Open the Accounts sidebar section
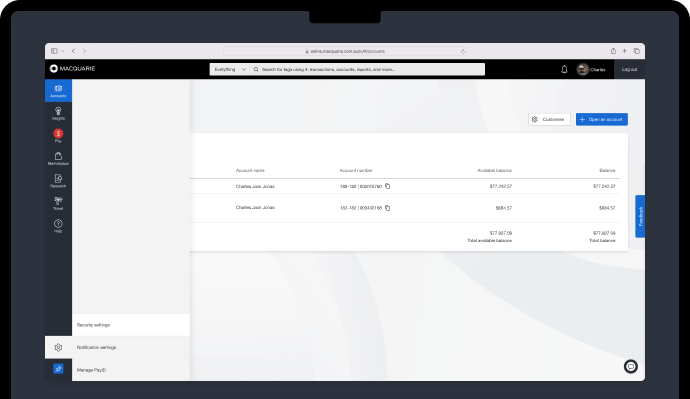Screen dimensions: 690x399 click(58, 91)
